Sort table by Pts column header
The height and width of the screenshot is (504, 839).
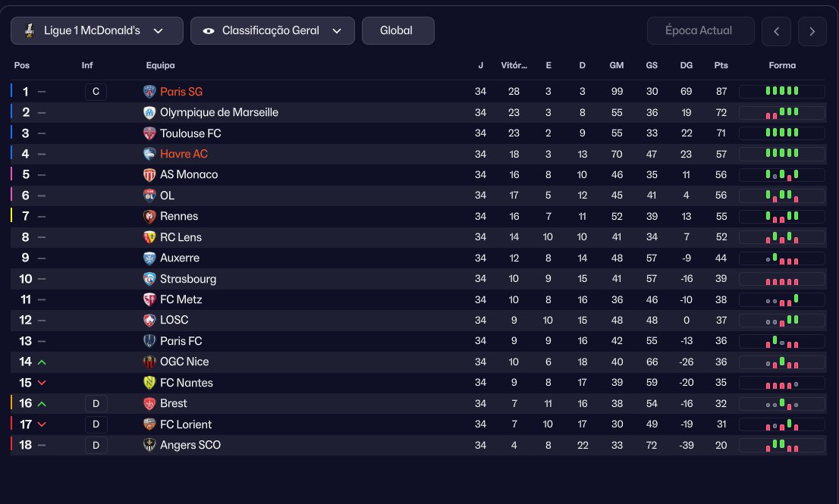click(721, 66)
